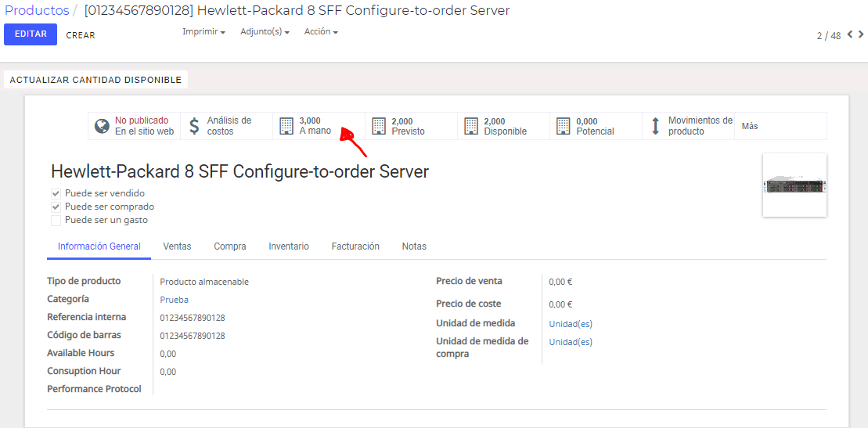Click the globe icon for website publishing

pos(102,126)
